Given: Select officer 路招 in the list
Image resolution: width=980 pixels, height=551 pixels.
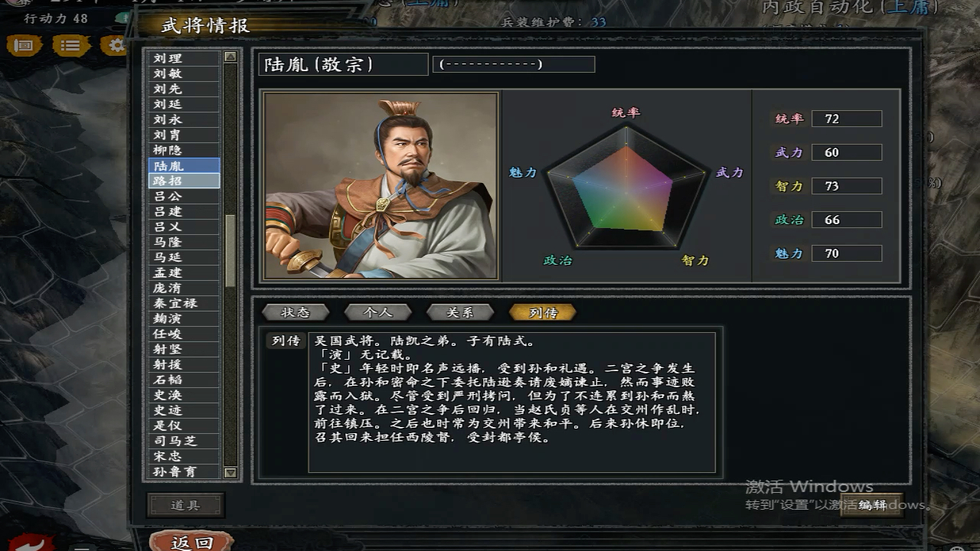Looking at the screenshot, I should (184, 181).
